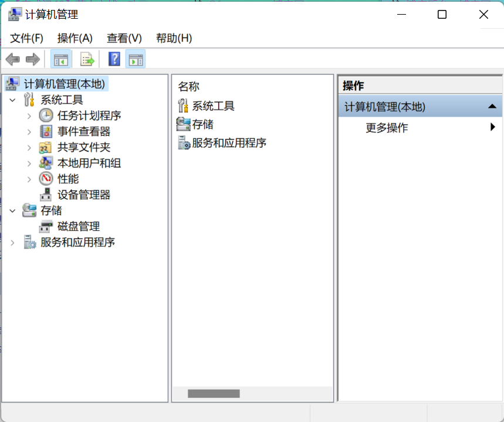The height and width of the screenshot is (422, 504).
Task: Select 存储 label in tree
Action: pos(51,210)
